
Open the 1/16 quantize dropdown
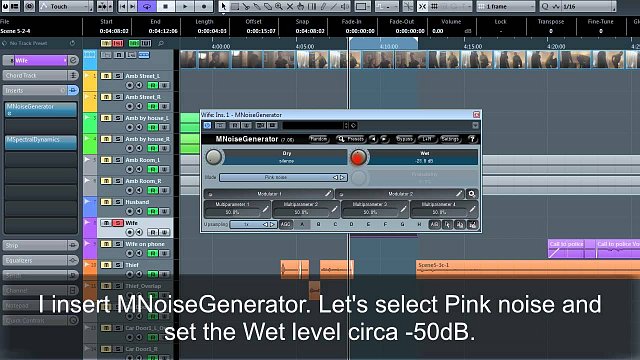coord(588,7)
